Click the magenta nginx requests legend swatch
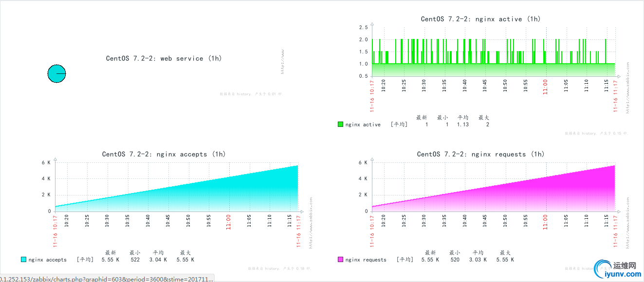The image size is (644, 282). (x=341, y=260)
